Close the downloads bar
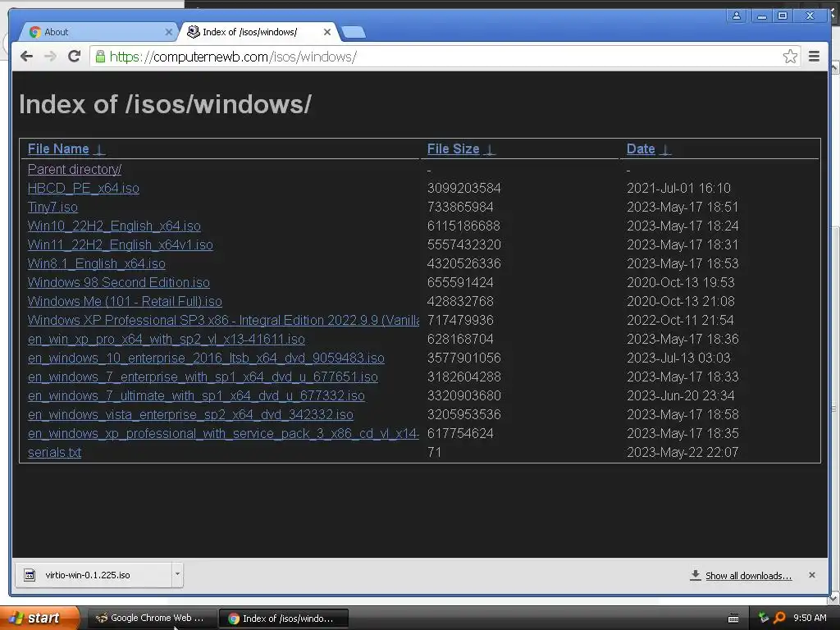This screenshot has width=840, height=630. click(811, 575)
